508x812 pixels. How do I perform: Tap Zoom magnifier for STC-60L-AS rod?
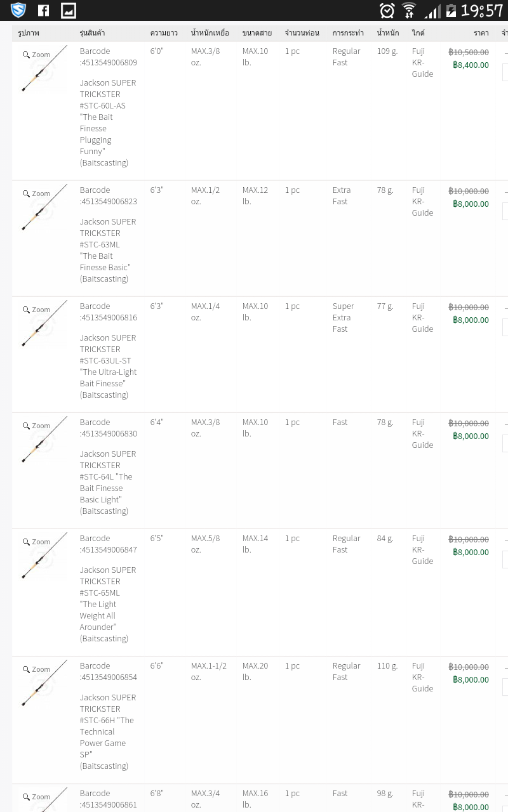click(x=36, y=55)
